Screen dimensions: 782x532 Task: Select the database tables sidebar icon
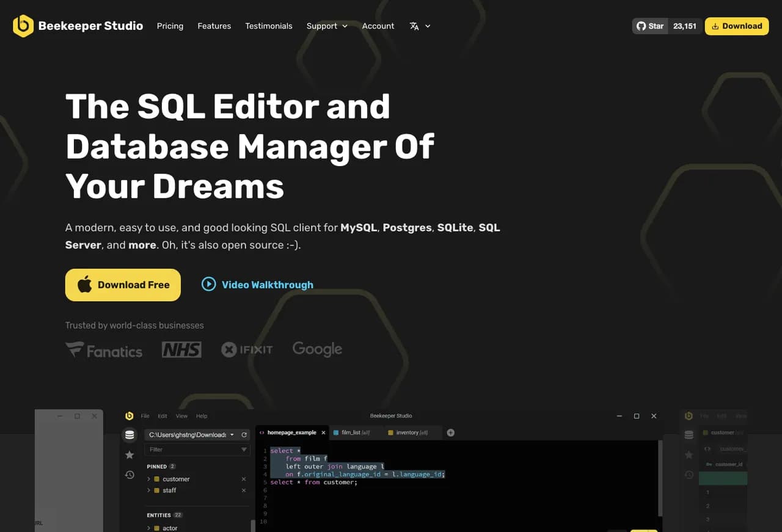[x=130, y=435]
